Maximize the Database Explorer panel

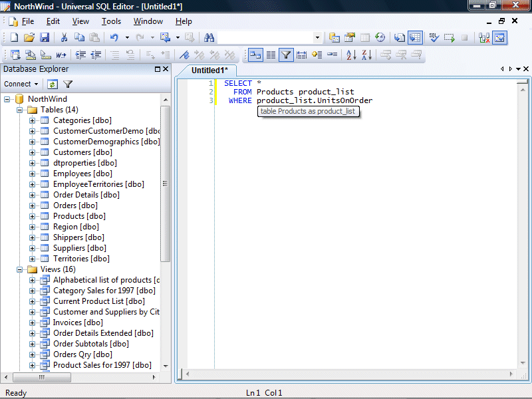[x=158, y=69]
